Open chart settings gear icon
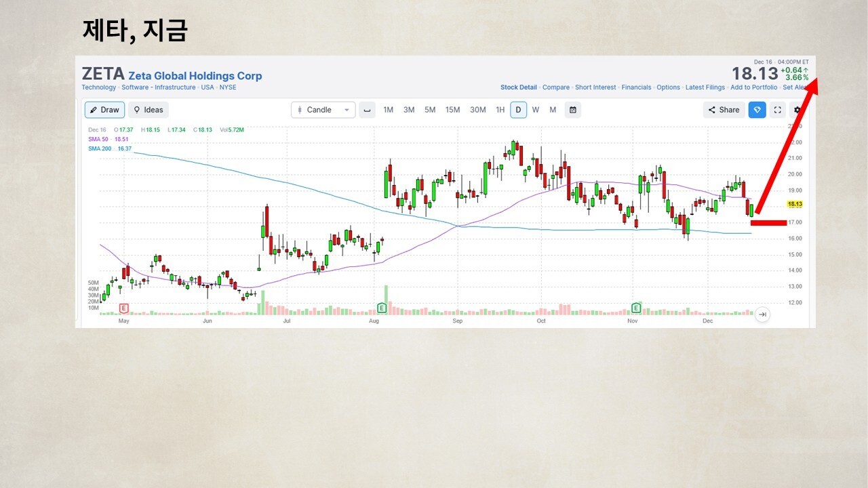This screenshot has width=868, height=488. pyautogui.click(x=797, y=110)
